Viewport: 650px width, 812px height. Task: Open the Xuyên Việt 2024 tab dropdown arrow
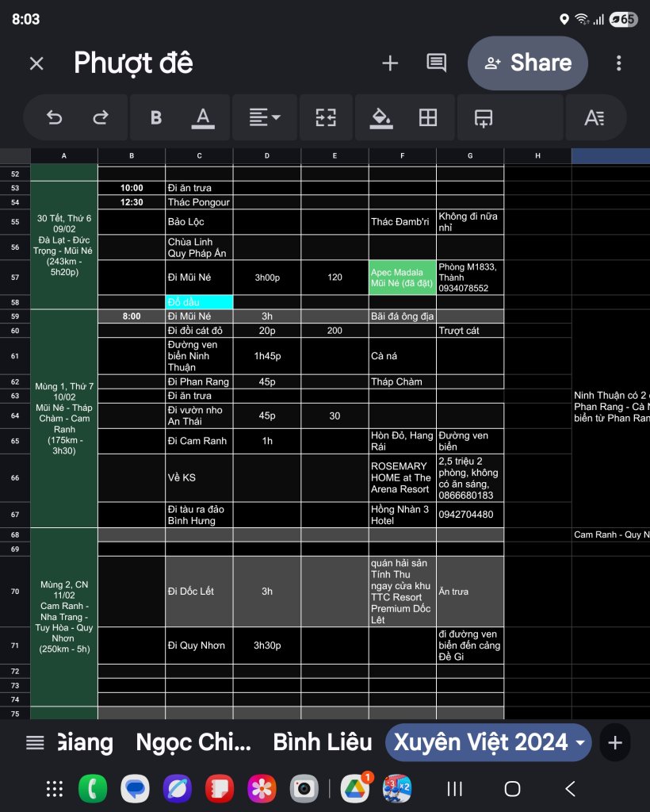[581, 742]
